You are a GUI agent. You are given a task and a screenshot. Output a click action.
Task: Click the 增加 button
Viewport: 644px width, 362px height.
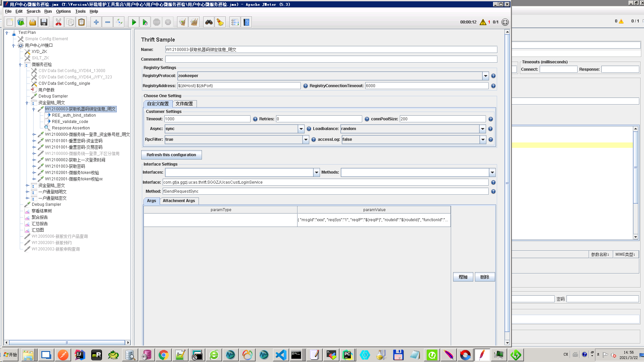(x=463, y=277)
